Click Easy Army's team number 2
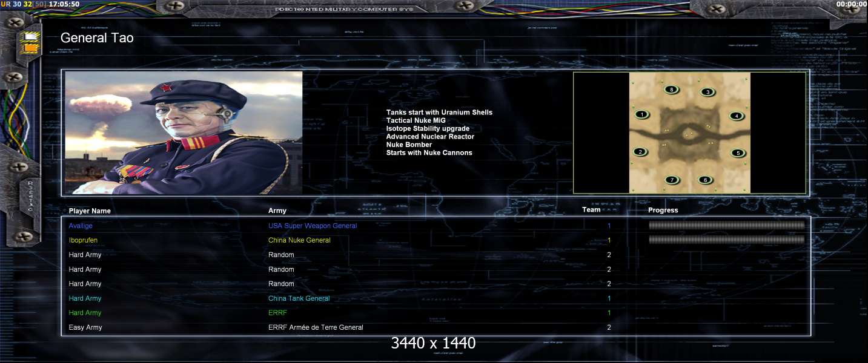This screenshot has width=868, height=363. [609, 327]
